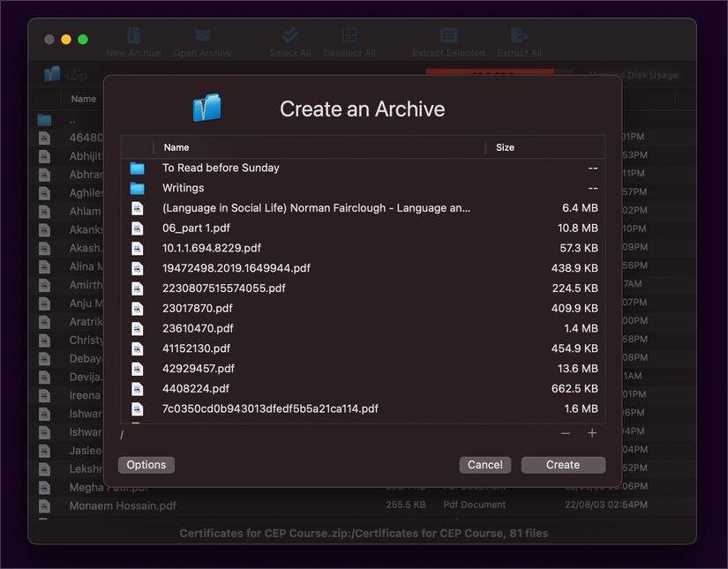Screen dimensions: 728x569
Task: Create a new archive using the toolbar icon
Action: (133, 39)
